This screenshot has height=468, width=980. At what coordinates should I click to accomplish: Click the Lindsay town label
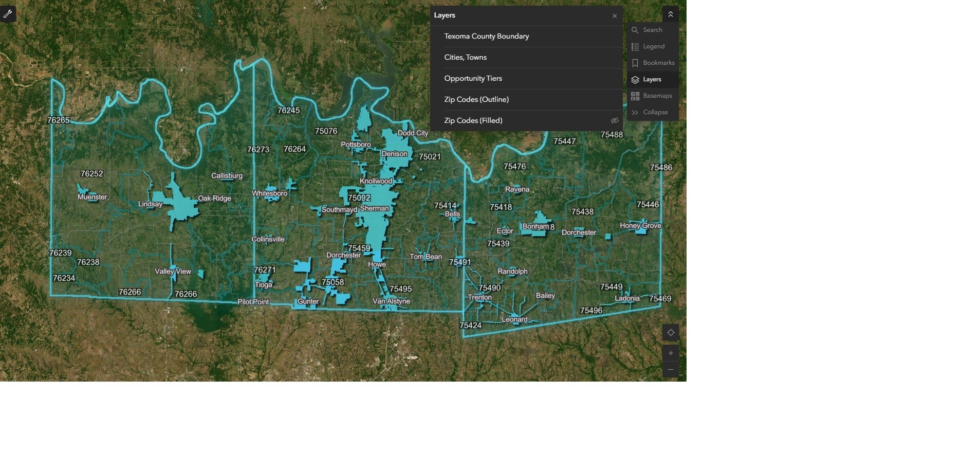pos(150,204)
